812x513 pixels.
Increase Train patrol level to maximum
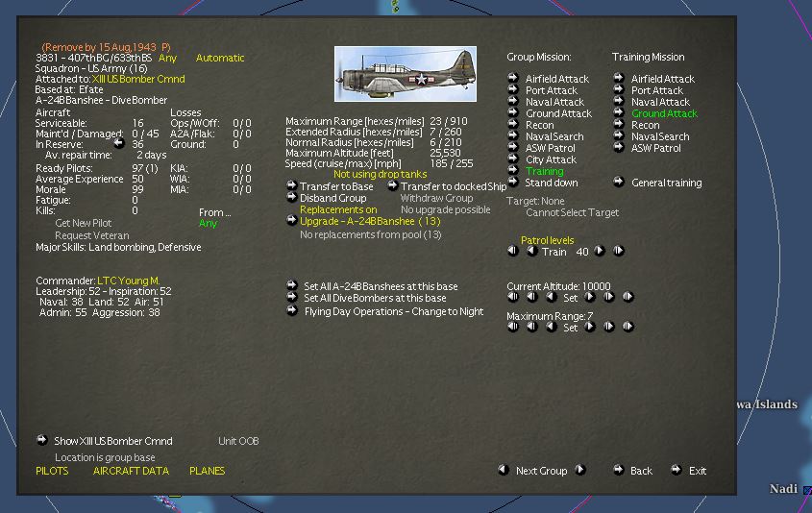(x=618, y=251)
